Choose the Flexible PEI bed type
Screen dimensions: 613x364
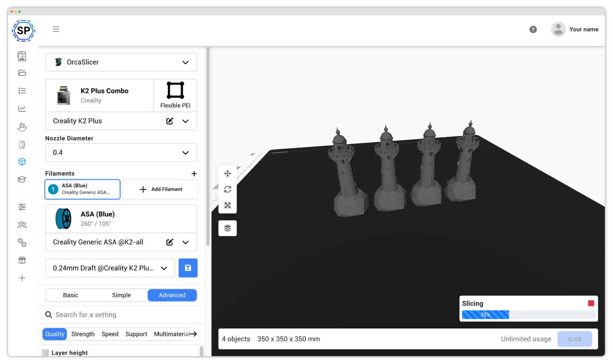pyautogui.click(x=176, y=95)
